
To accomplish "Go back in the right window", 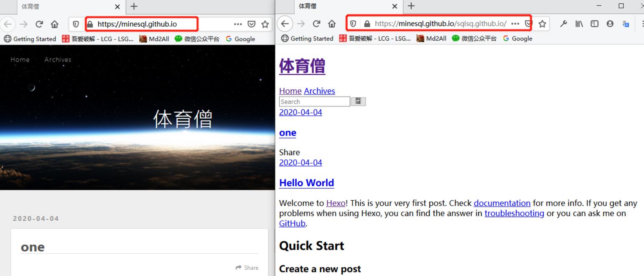I will coord(285,24).
